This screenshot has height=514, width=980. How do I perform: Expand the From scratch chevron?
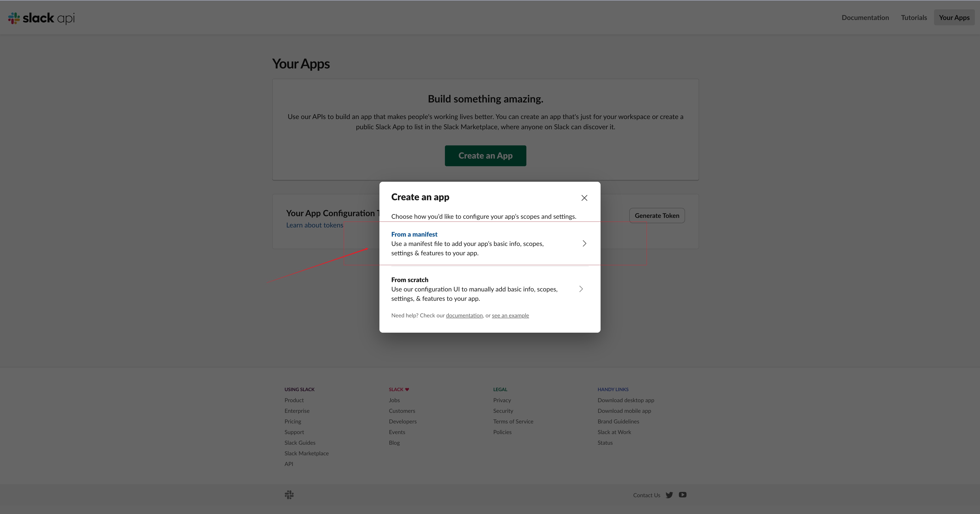pyautogui.click(x=581, y=289)
